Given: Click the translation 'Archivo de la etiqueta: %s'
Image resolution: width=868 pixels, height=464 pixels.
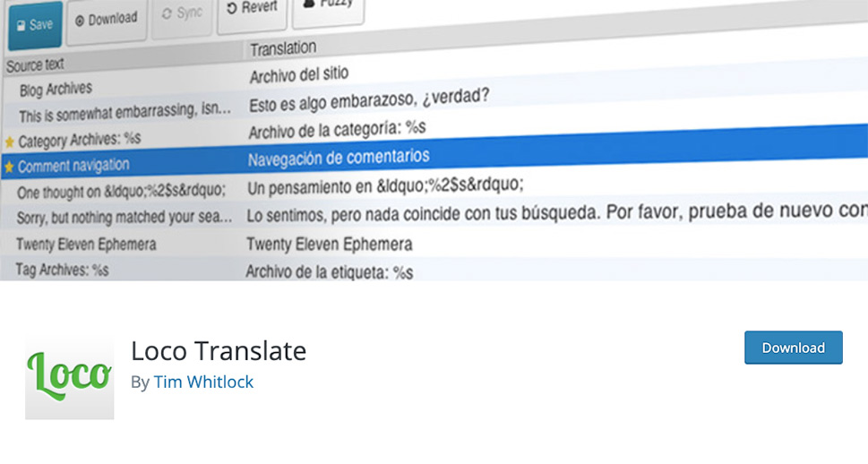Looking at the screenshot, I should coord(330,272).
